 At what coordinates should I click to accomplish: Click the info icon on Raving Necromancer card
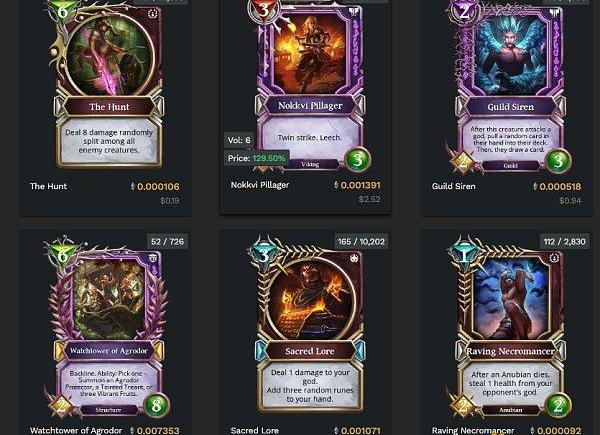[554, 258]
